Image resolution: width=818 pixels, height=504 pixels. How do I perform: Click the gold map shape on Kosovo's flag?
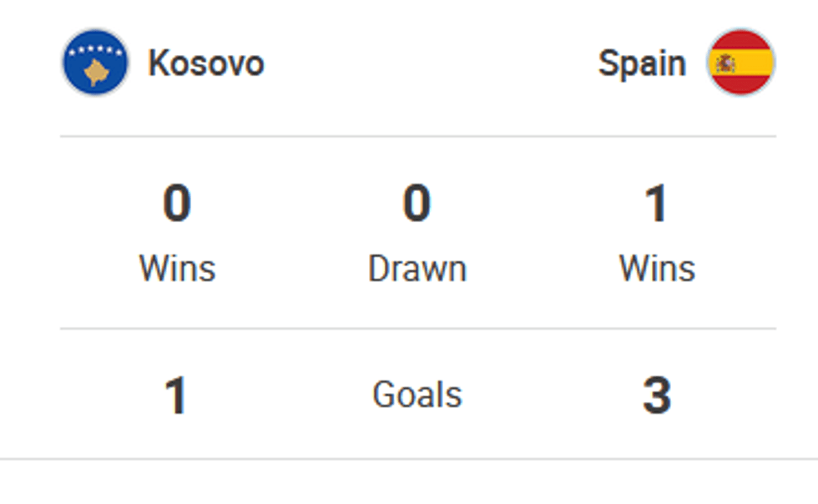(x=97, y=73)
